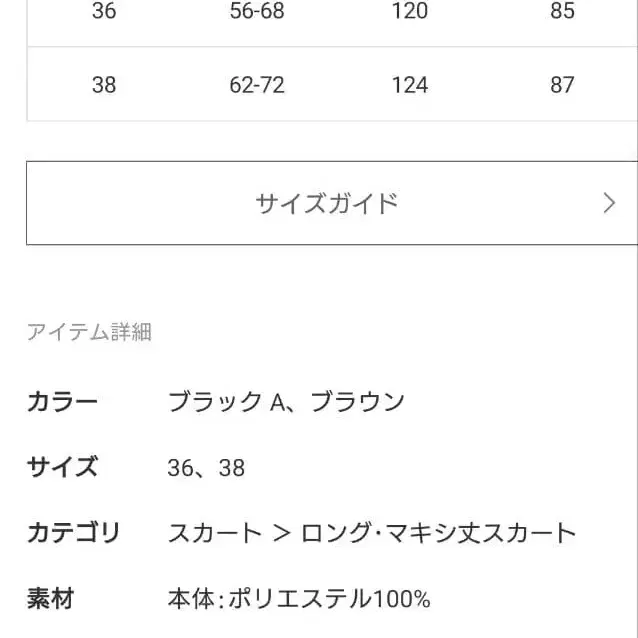Click the アイテム詳細 section heading
The height and width of the screenshot is (638, 638).
click(89, 333)
